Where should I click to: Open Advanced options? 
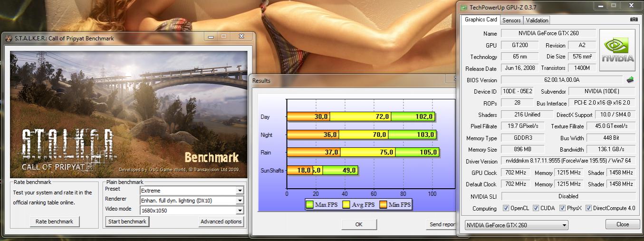pyautogui.click(x=221, y=222)
